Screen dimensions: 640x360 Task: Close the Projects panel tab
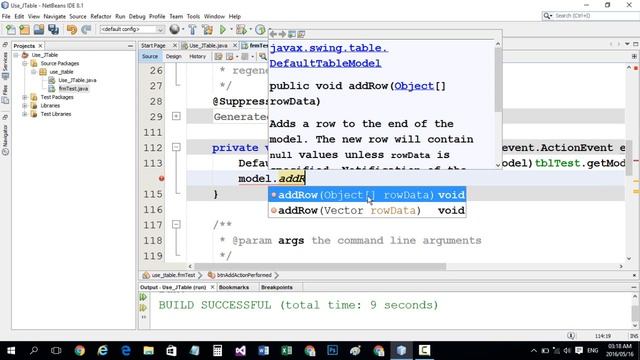click(40, 46)
